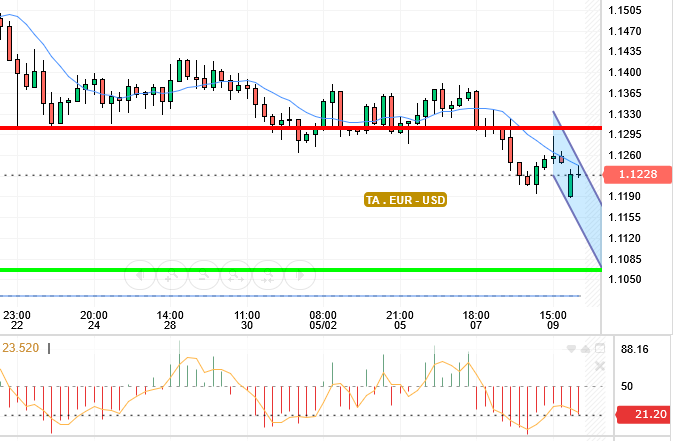Zoom out with the magnifier minus button
Viewport: 673px width, 441px height.
coord(204,275)
